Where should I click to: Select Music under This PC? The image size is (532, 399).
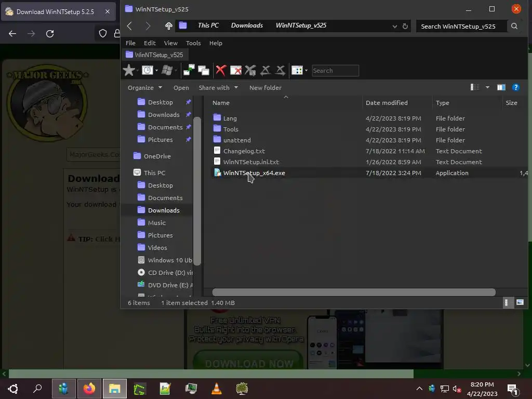[x=156, y=222]
